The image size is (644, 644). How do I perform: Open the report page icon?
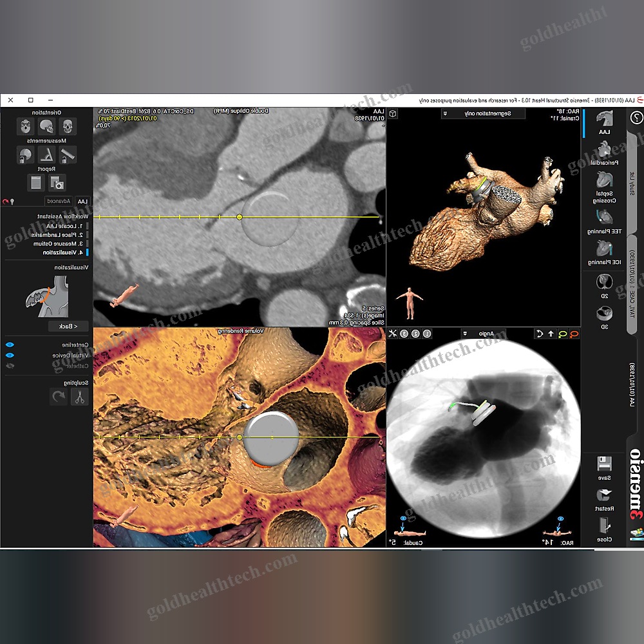tap(36, 183)
